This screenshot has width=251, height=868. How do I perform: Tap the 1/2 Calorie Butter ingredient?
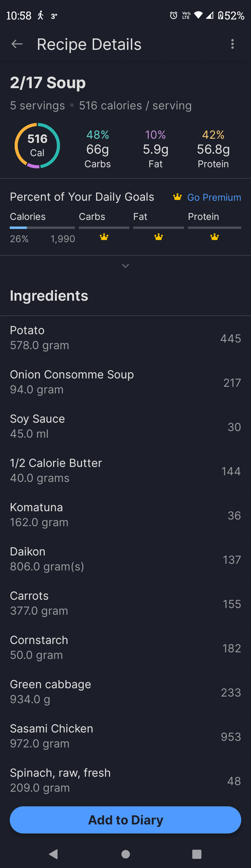coord(125,470)
